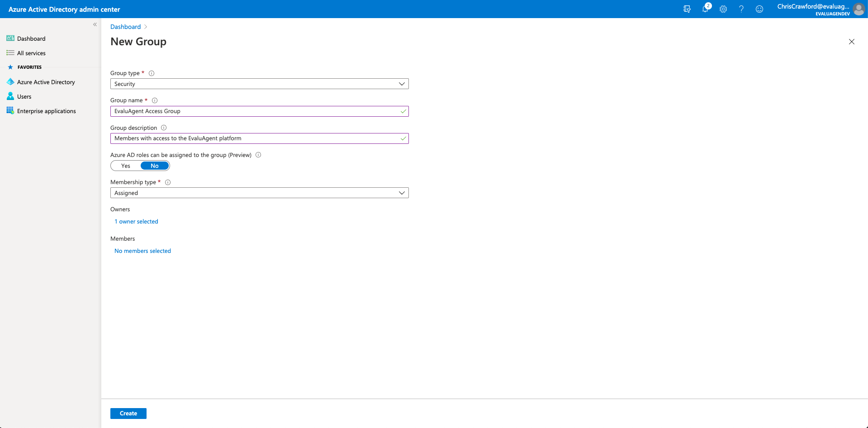This screenshot has width=868, height=428.
Task: Click the Create button
Action: [128, 414]
